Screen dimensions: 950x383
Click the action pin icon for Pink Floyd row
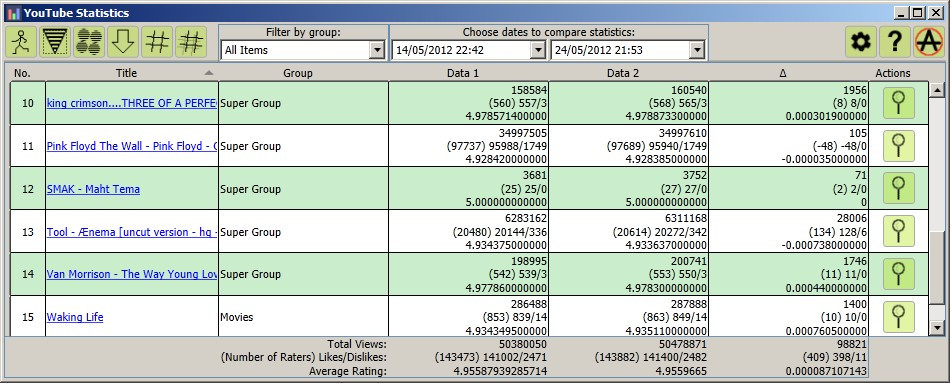tap(899, 146)
